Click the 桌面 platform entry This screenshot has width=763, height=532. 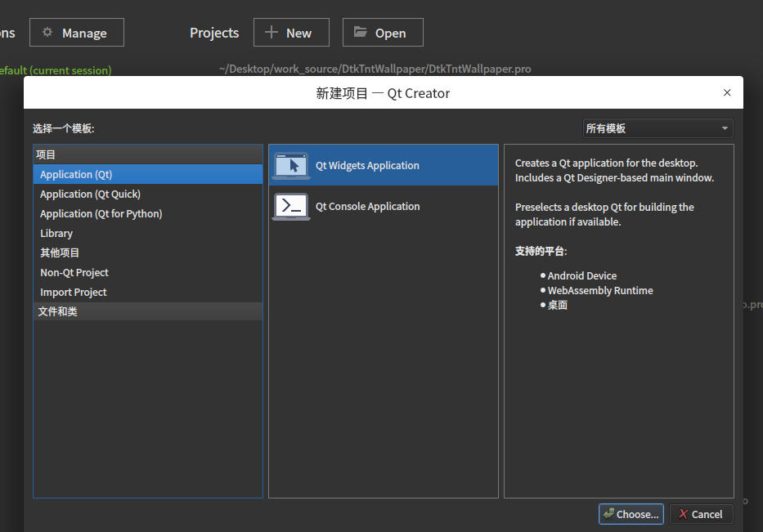tap(558, 305)
